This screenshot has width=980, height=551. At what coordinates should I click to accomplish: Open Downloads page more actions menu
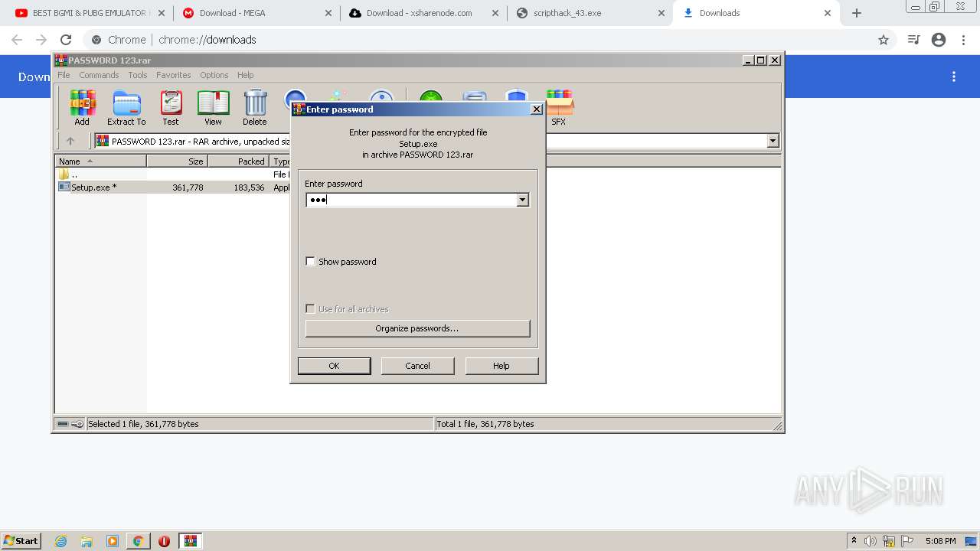(x=954, y=77)
